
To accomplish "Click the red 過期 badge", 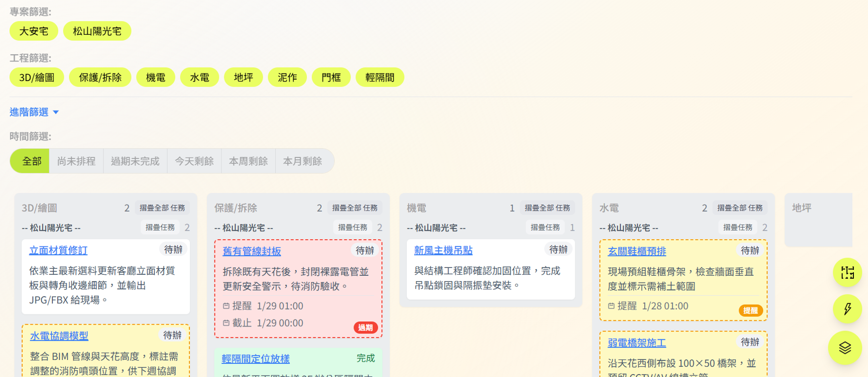I will point(365,328).
